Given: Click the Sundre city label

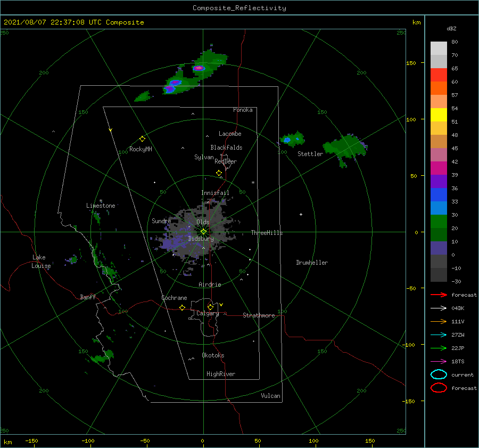Looking at the screenshot, I should pyautogui.click(x=161, y=221).
